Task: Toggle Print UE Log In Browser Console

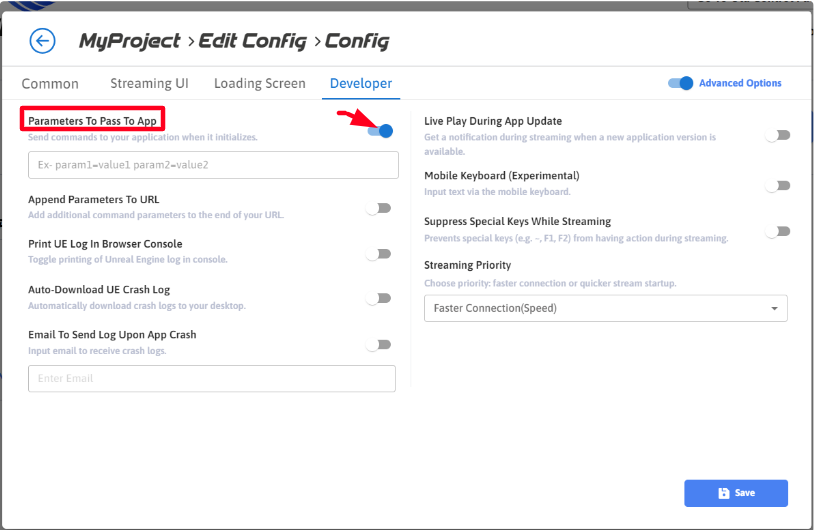Action: 378,253
